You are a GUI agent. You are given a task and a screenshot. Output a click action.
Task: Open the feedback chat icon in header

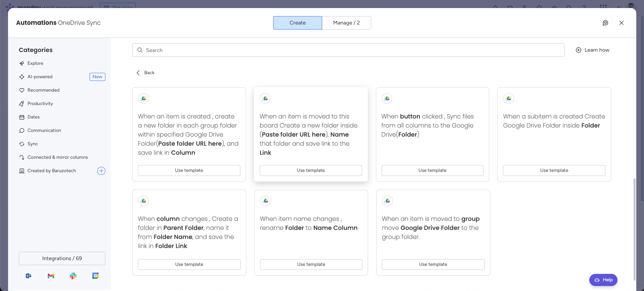point(605,23)
